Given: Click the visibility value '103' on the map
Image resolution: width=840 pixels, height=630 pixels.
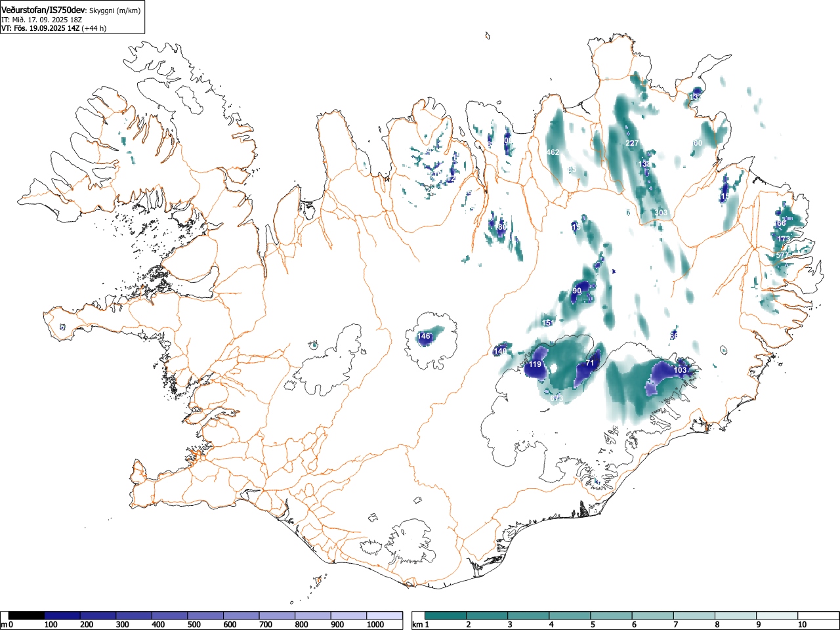Looking at the screenshot, I should click(x=680, y=370).
